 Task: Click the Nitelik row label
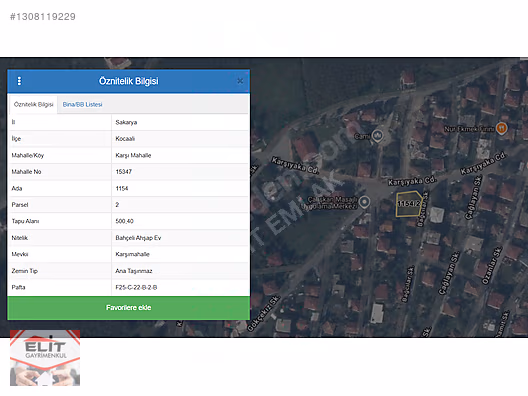[x=20, y=238]
